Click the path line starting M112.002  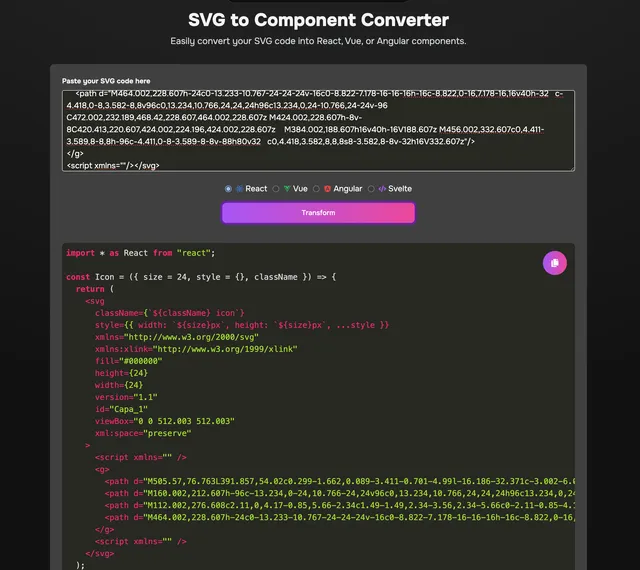point(340,505)
